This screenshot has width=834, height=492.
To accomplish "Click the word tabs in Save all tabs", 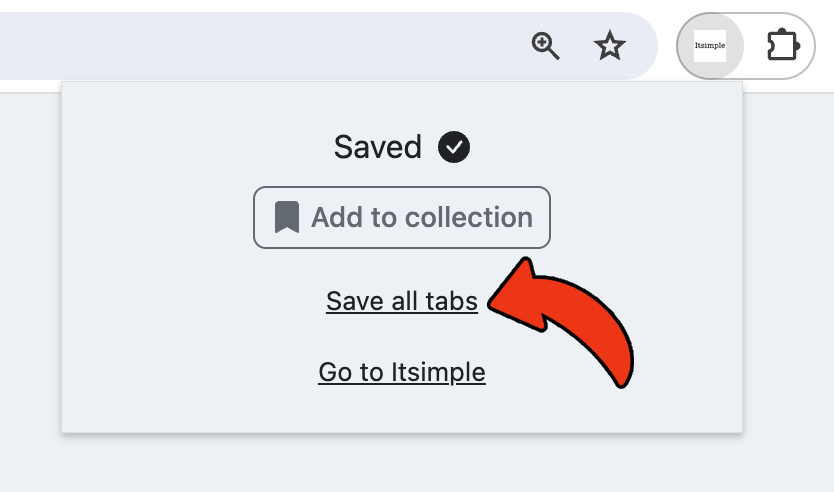I will (449, 301).
